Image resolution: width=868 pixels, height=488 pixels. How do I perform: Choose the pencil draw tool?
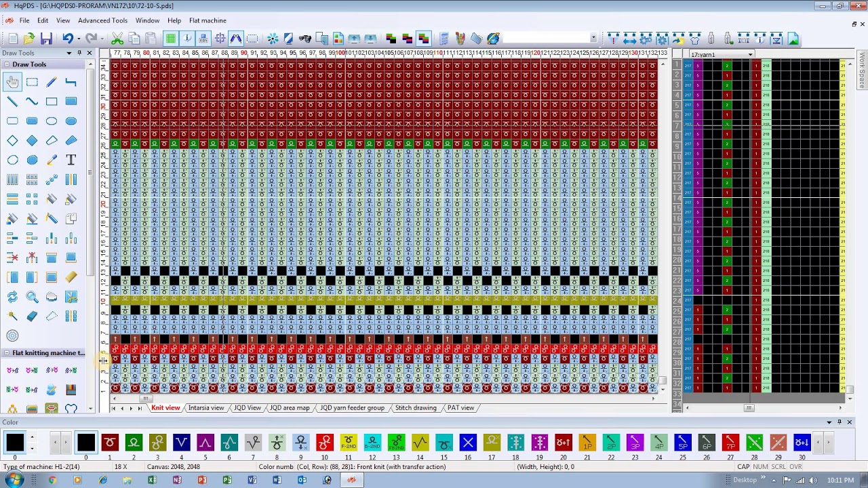point(52,82)
